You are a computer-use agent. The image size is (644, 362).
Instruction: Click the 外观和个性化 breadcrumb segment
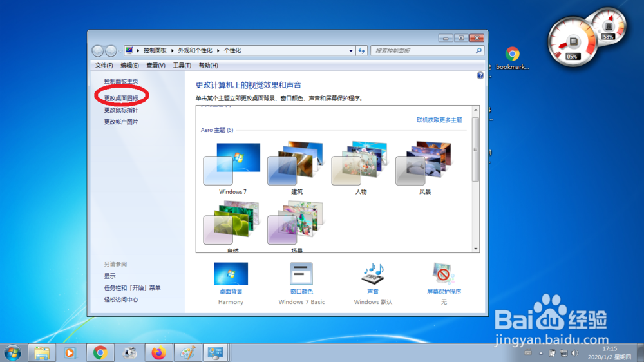click(x=195, y=50)
